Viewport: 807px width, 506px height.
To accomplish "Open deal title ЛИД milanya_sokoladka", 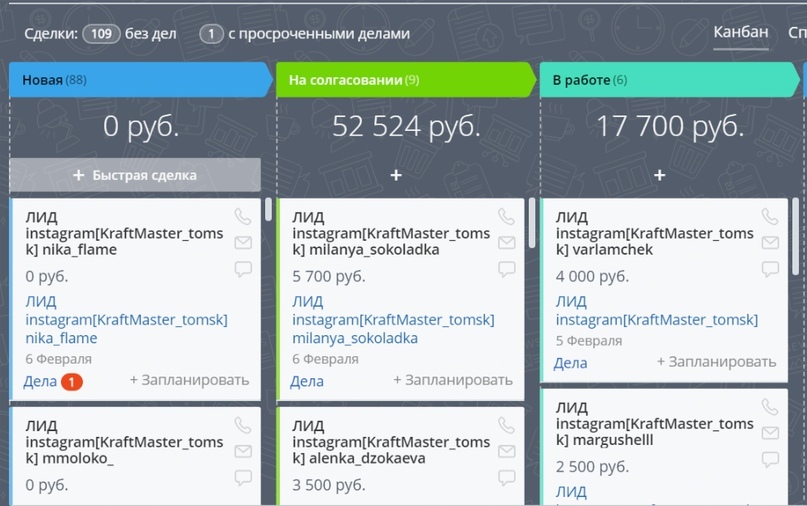I will (x=391, y=233).
